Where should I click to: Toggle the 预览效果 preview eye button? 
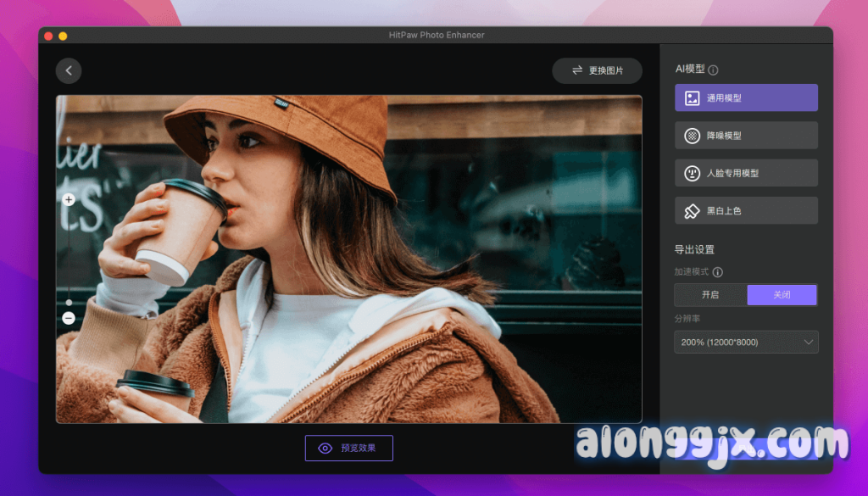point(348,449)
